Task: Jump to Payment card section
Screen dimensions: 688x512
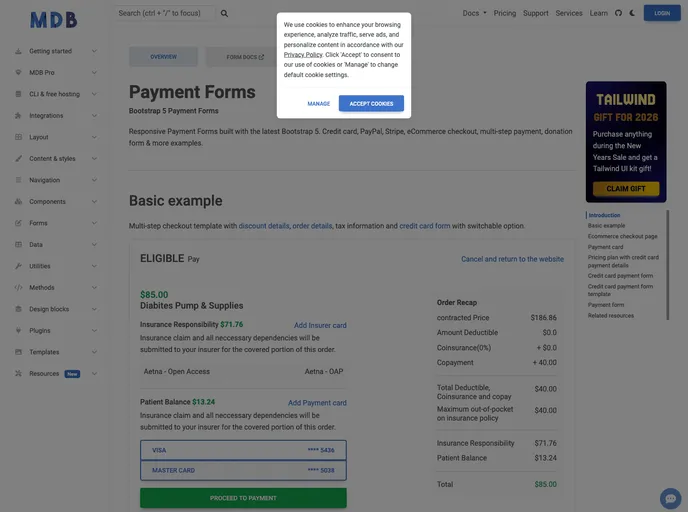Action: tap(605, 247)
